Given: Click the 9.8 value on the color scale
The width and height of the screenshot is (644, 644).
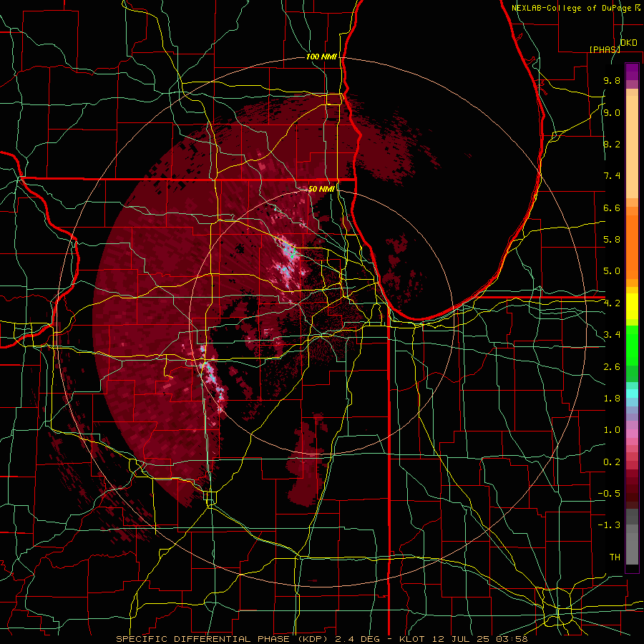Looking at the screenshot, I should (612, 80).
